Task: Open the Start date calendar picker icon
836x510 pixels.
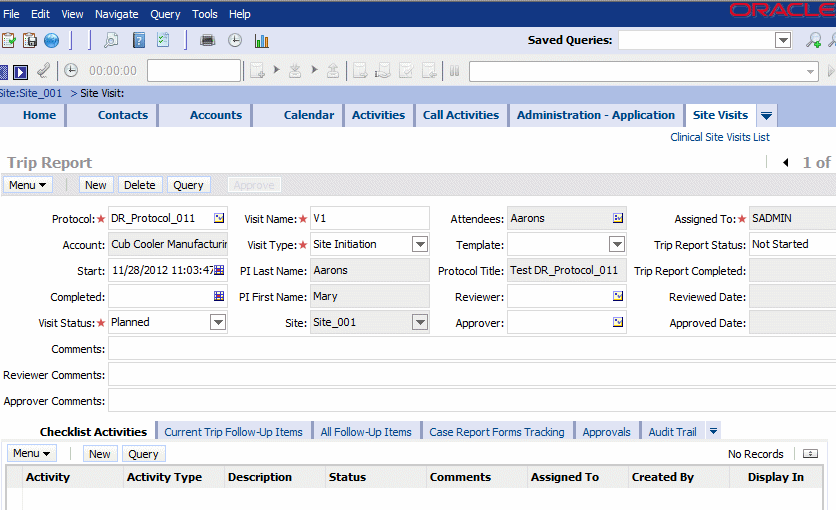Action: click(219, 270)
